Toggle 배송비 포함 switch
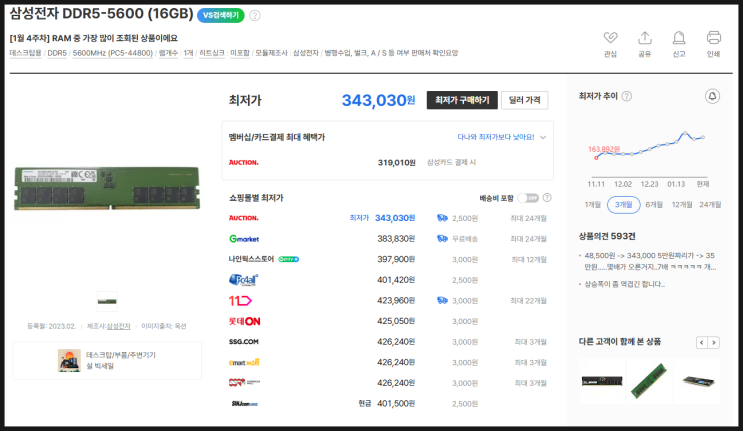This screenshot has width=743, height=431. point(528,198)
